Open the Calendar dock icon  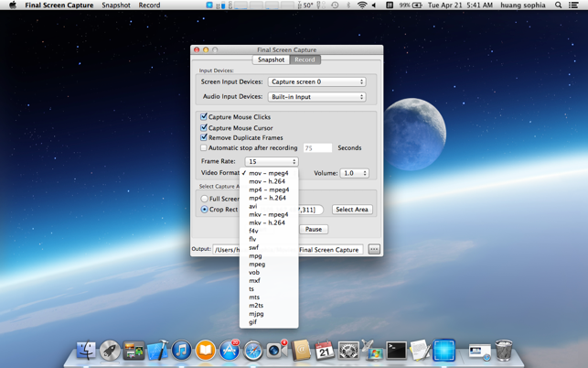325,351
